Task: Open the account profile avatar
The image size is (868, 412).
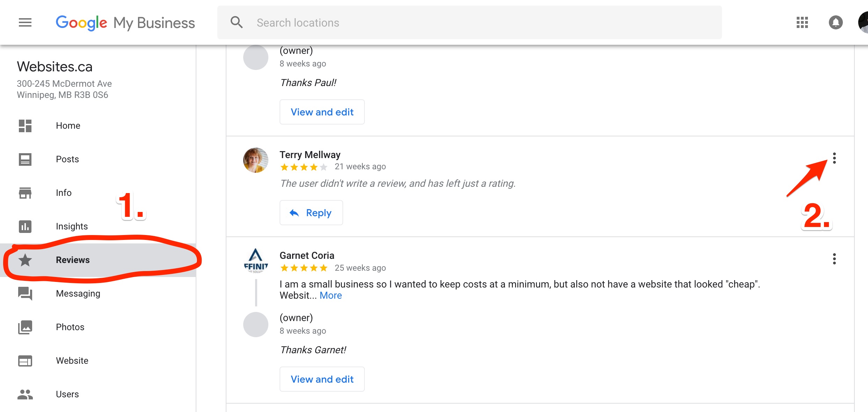Action: (x=863, y=22)
